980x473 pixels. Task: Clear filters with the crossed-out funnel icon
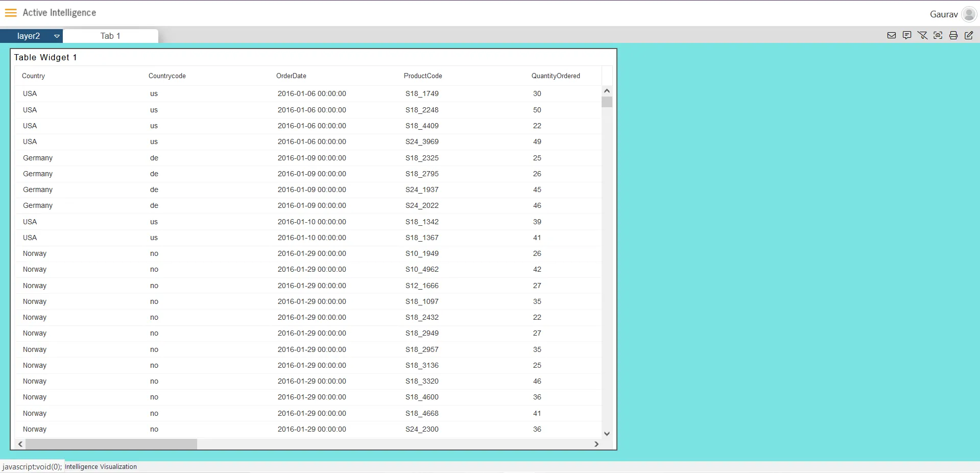(x=922, y=35)
